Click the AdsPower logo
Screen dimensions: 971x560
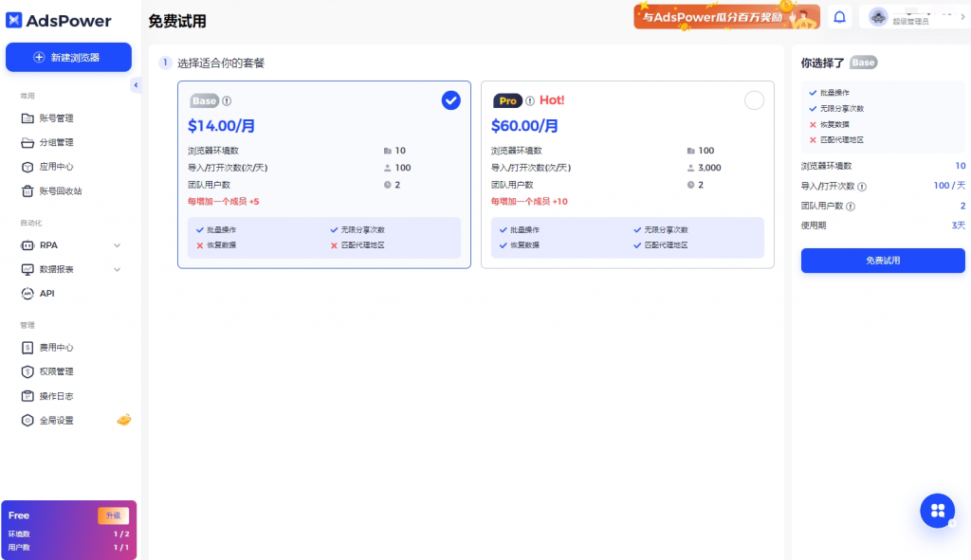[59, 21]
